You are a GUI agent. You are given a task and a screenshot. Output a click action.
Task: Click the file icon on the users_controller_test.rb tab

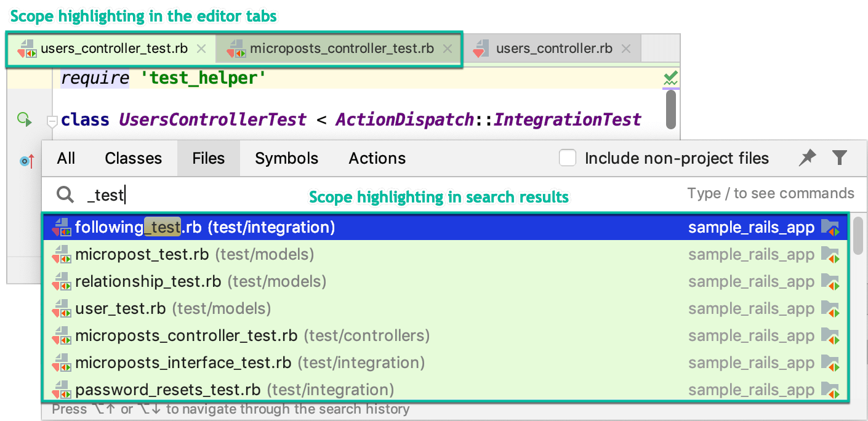[x=27, y=48]
